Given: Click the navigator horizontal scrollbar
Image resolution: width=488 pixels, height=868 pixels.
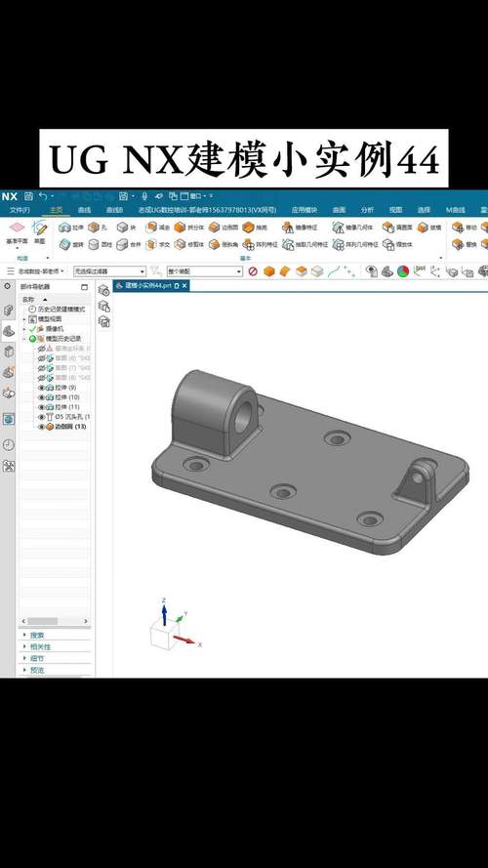Looking at the screenshot, I should tap(55, 621).
